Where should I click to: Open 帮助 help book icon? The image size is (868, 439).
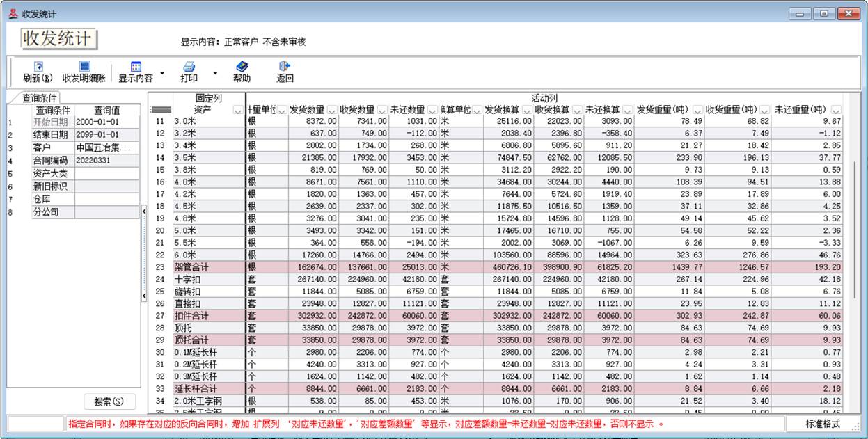(242, 67)
